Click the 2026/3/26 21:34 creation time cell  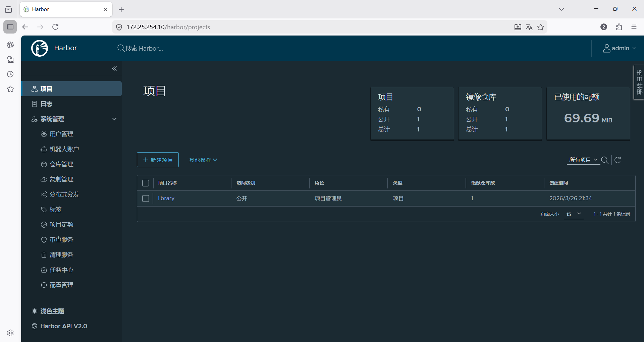pyautogui.click(x=570, y=198)
